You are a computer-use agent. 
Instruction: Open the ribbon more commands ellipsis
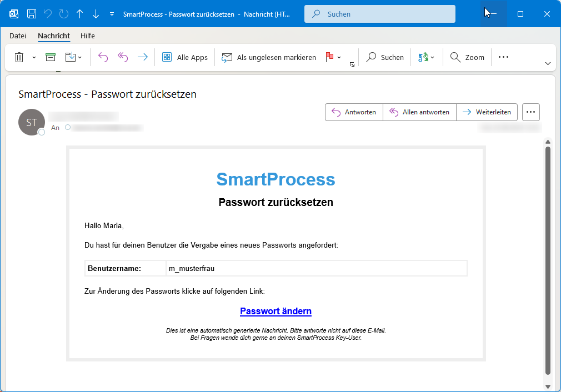point(503,57)
